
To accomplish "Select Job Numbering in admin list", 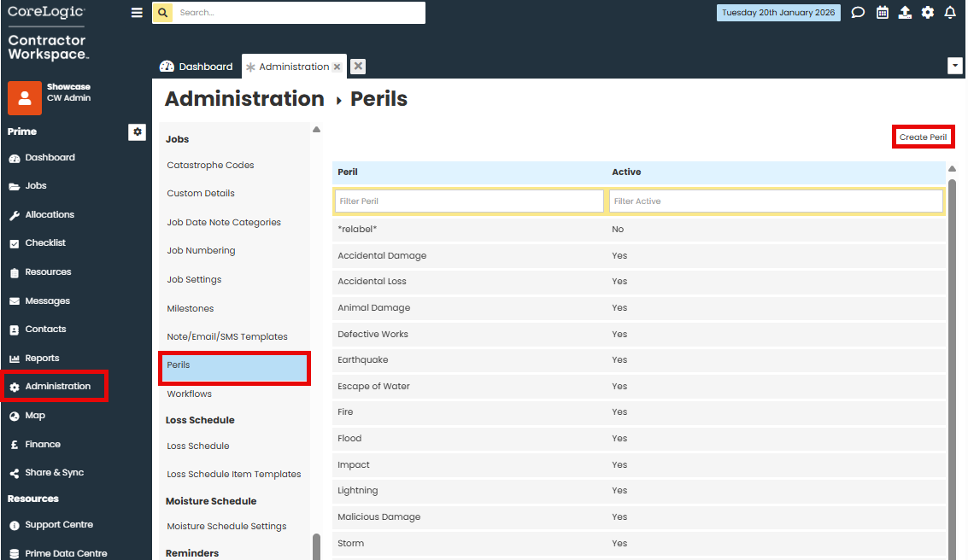I will 201,251.
